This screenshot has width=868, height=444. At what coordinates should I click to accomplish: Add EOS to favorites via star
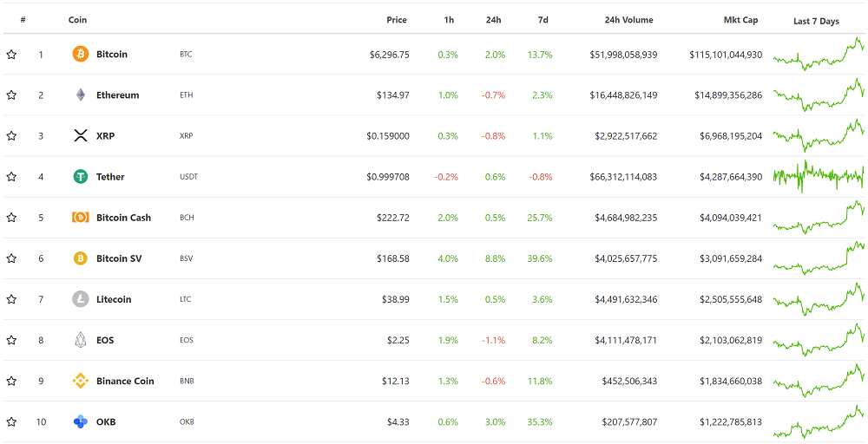point(11,340)
